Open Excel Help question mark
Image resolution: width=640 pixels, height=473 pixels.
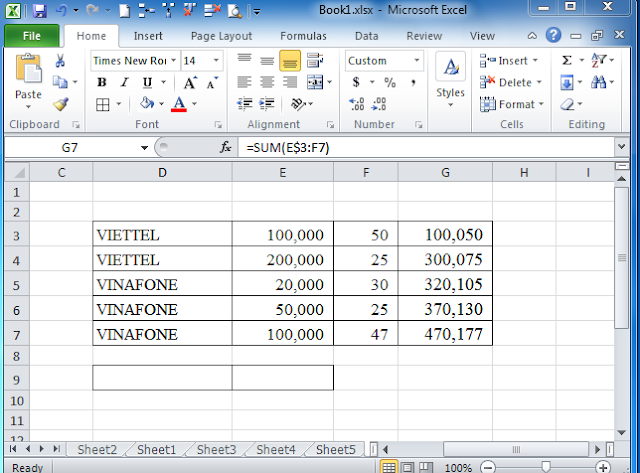[x=553, y=36]
